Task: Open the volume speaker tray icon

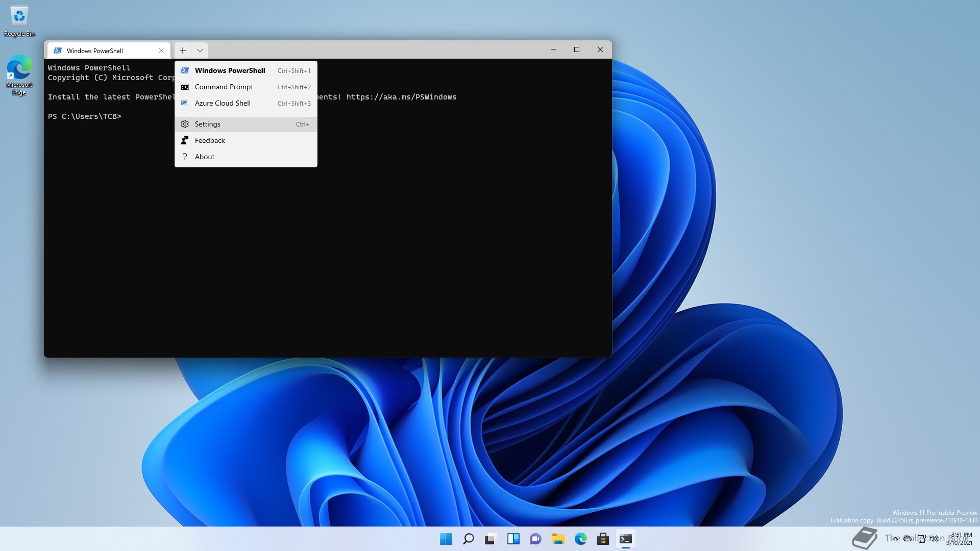Action: (934, 538)
